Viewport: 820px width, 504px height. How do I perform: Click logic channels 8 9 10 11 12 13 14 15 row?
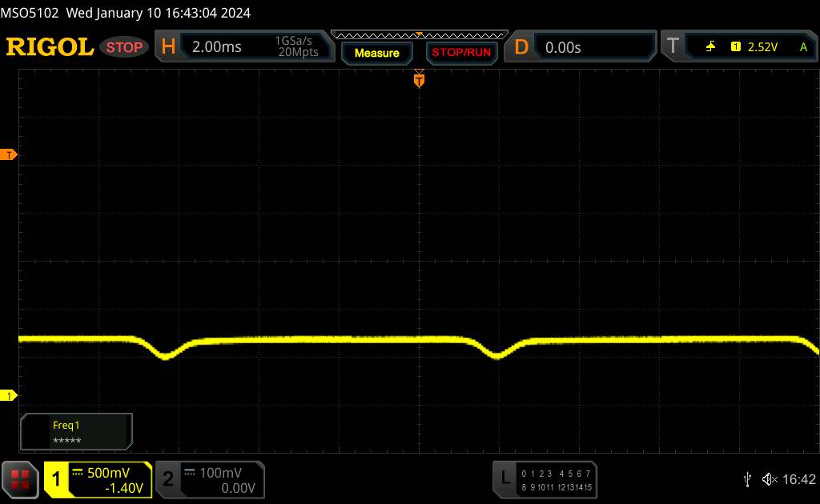click(x=557, y=487)
